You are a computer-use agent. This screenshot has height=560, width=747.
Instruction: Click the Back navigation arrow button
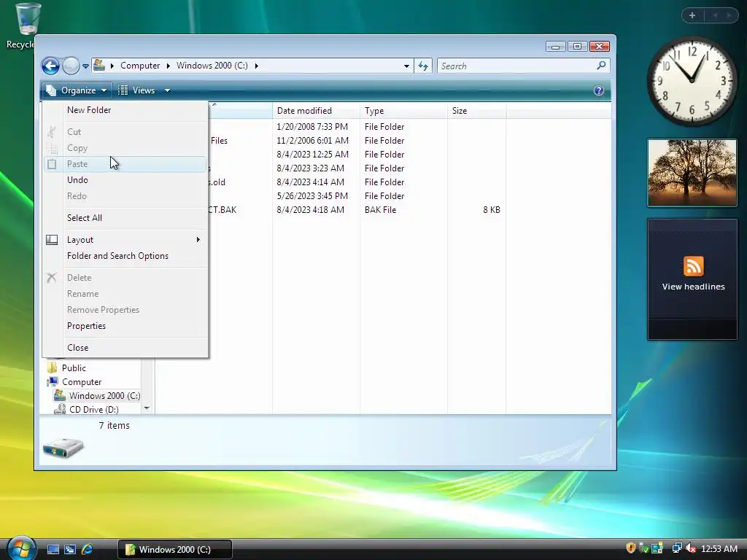50,66
